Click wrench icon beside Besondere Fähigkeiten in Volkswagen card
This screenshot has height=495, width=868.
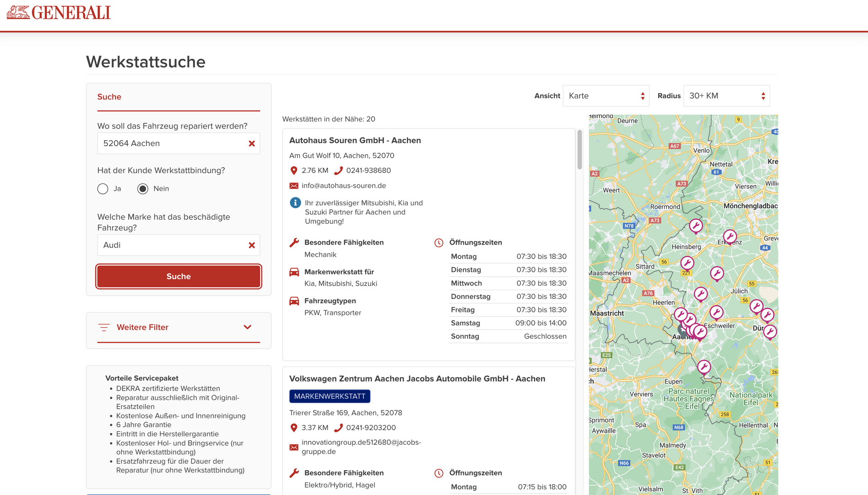click(294, 473)
